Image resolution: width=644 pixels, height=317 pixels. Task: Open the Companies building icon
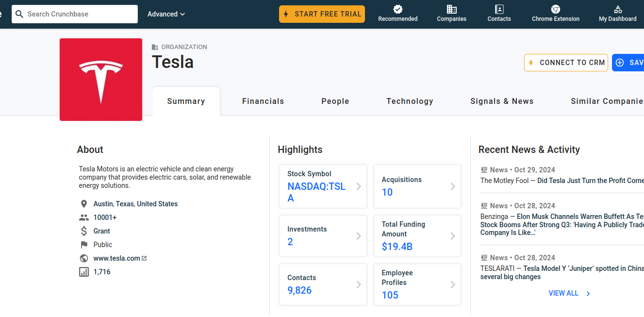(x=452, y=9)
